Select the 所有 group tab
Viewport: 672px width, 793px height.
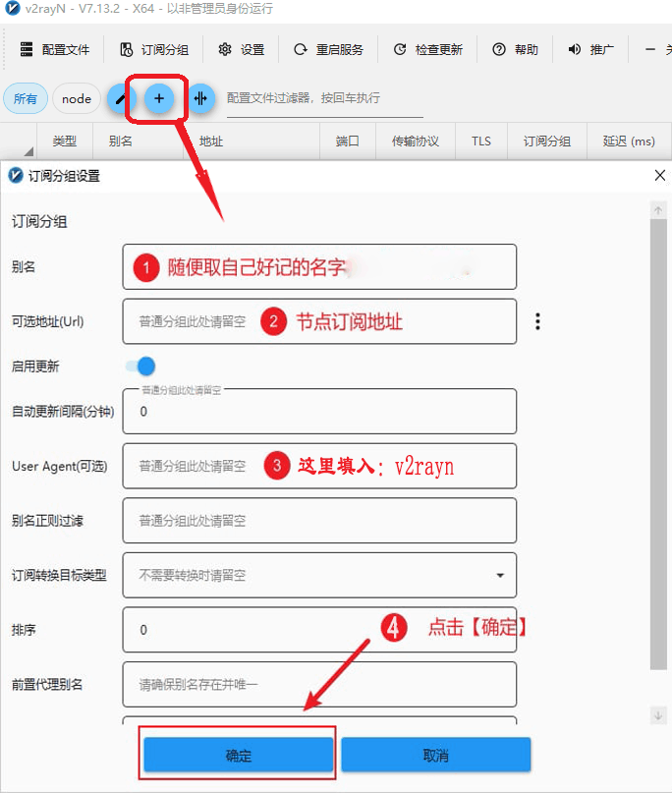tap(26, 98)
